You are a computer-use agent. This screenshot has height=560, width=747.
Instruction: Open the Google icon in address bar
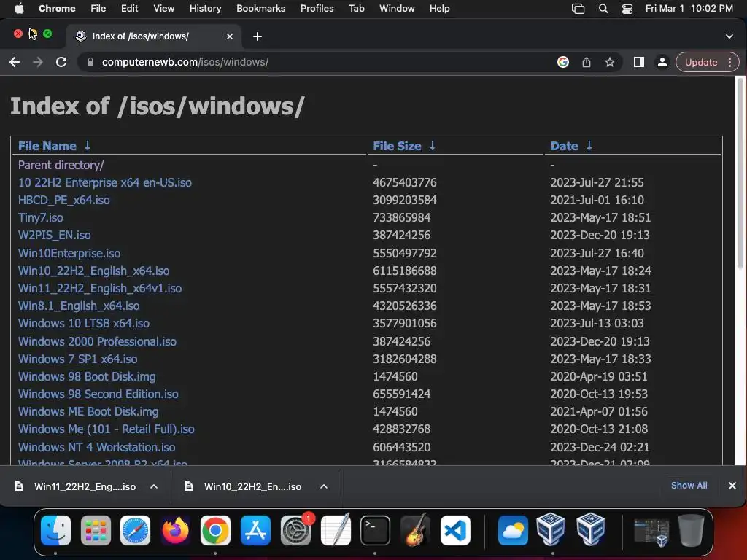tap(562, 62)
